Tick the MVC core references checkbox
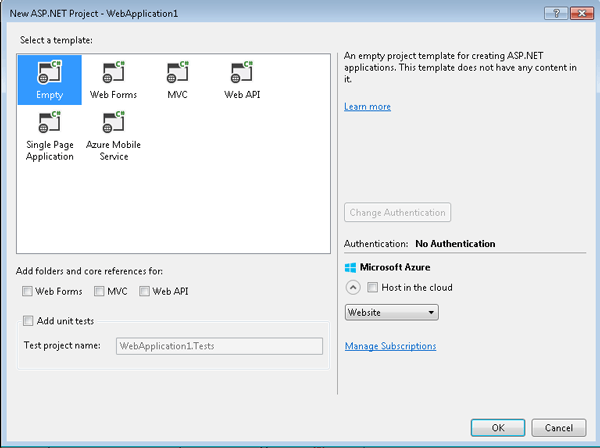Screen dimensions: 600x448 tap(99, 292)
